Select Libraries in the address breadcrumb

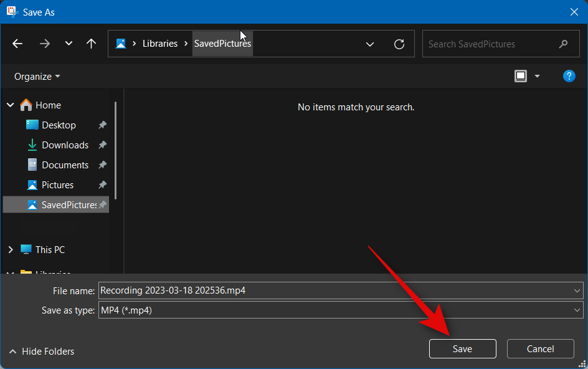point(160,44)
